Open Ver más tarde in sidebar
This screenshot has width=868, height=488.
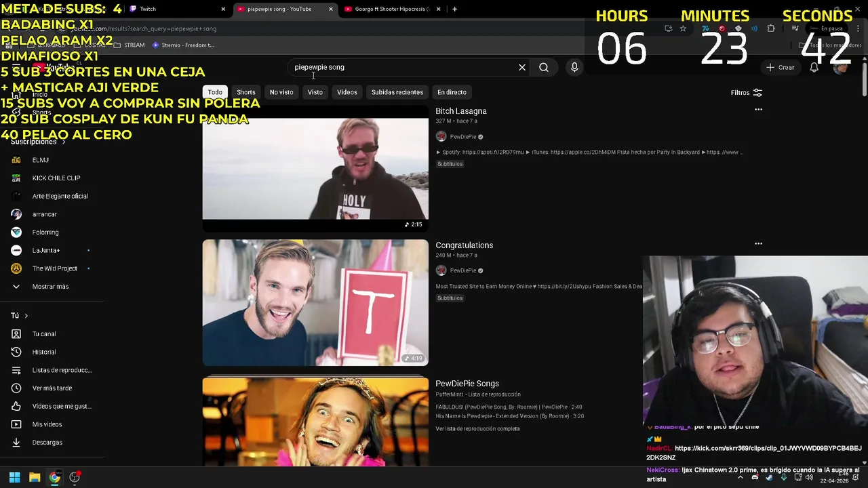tap(53, 388)
